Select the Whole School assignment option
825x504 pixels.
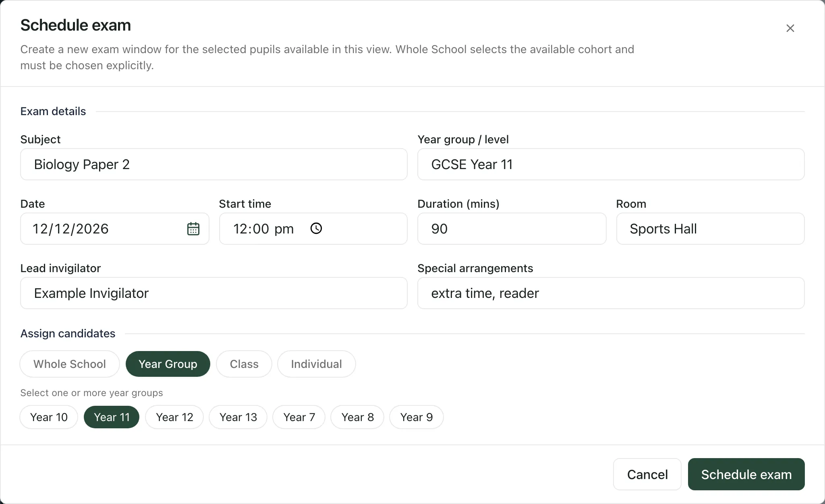pos(70,364)
